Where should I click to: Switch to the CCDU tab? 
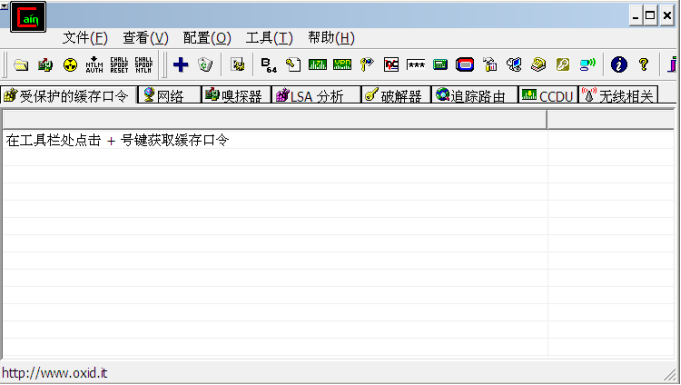click(x=548, y=96)
